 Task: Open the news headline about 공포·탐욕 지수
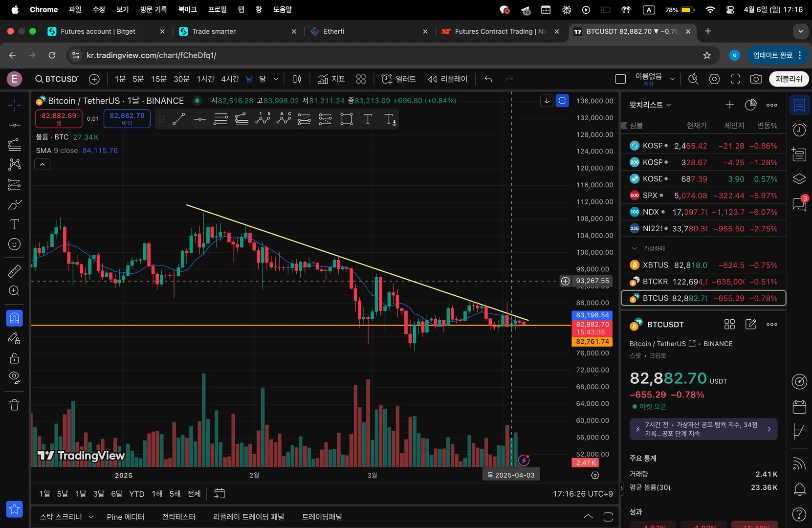coord(703,429)
